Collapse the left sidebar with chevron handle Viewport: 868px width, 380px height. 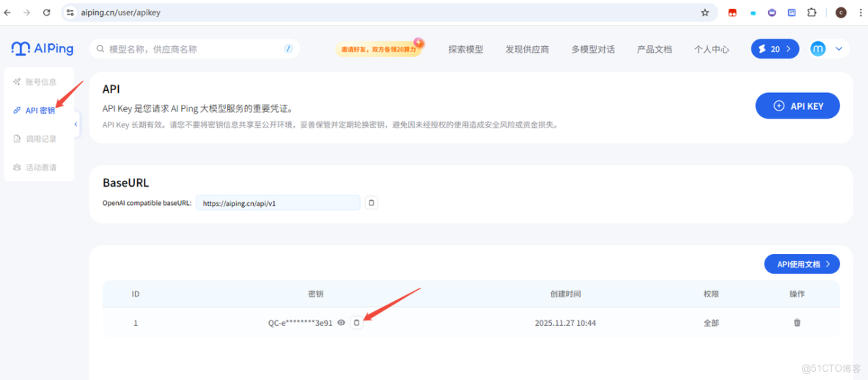pyautogui.click(x=76, y=124)
